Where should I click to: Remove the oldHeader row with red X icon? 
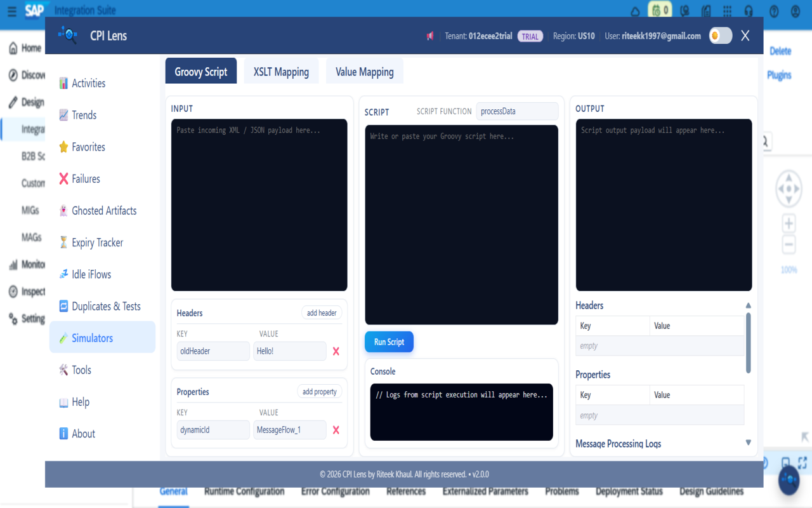coord(336,351)
